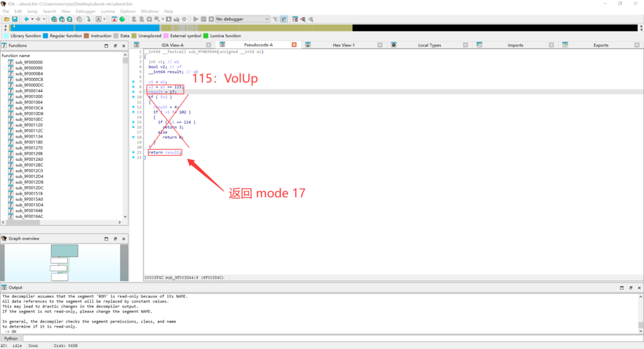Screen dimensions: 644x349
Task: Close the Pseudocode-A tab
Action: 294,45
